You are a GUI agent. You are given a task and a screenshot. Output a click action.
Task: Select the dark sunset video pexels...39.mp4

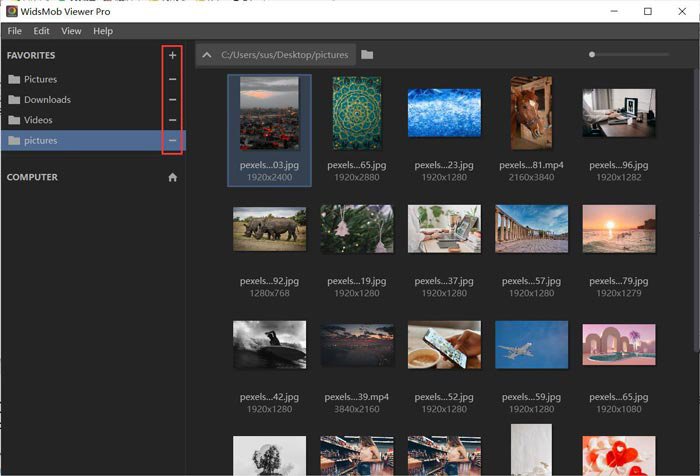pyautogui.click(x=357, y=345)
